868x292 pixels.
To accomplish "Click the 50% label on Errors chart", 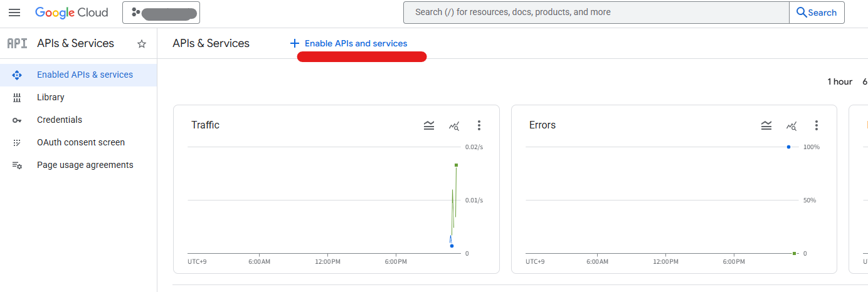I will [x=810, y=200].
